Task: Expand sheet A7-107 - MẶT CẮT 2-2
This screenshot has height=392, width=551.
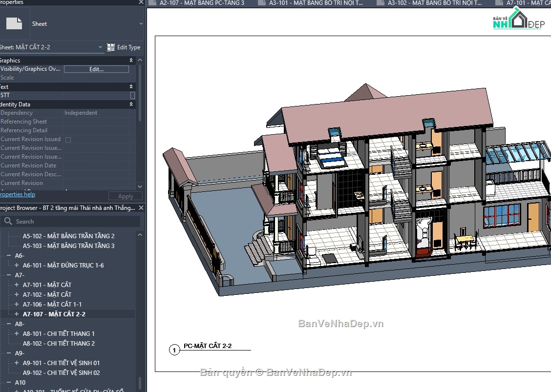Action: (x=17, y=314)
